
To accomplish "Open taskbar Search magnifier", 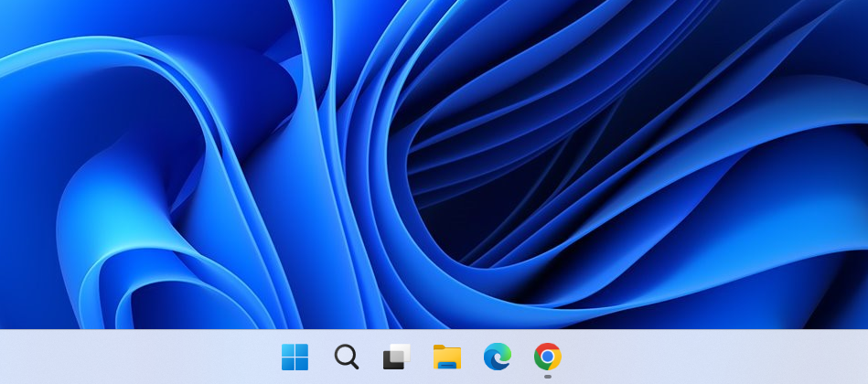I will tap(347, 357).
